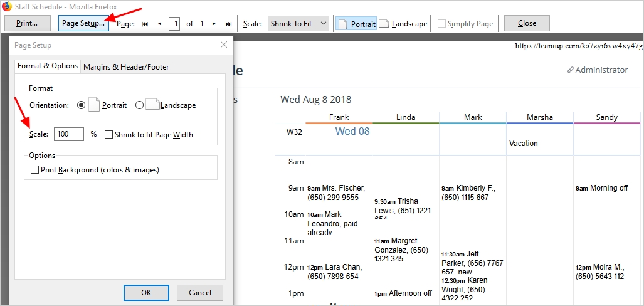Select Landscape orientation in the toolbar

[x=403, y=24]
